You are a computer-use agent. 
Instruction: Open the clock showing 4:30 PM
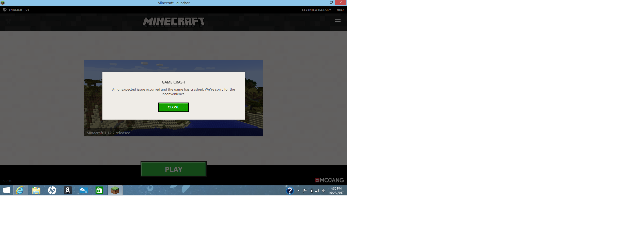336,191
